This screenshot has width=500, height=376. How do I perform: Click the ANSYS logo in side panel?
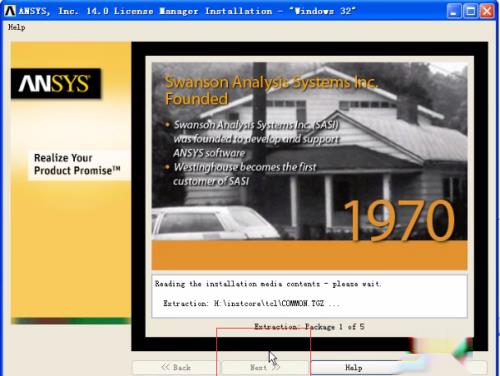pos(56,83)
